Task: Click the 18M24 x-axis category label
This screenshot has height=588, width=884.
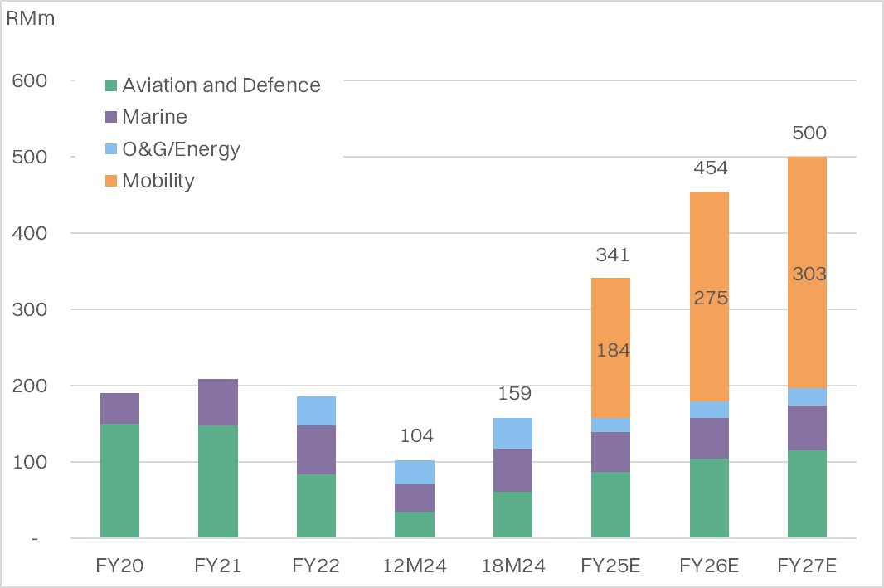Action: coord(514,566)
